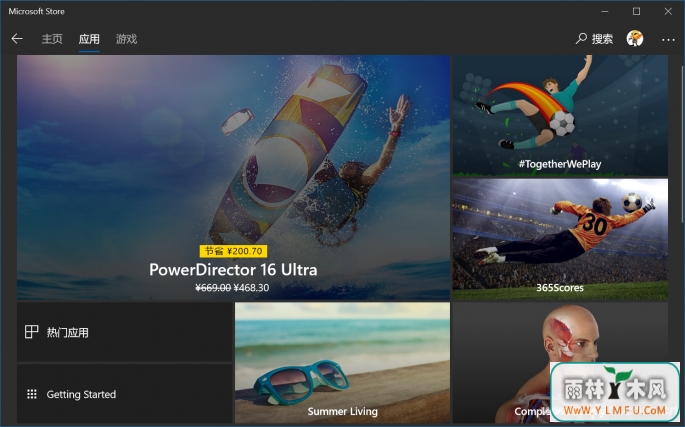
Task: Open the Getting Started button
Action: (x=125, y=393)
